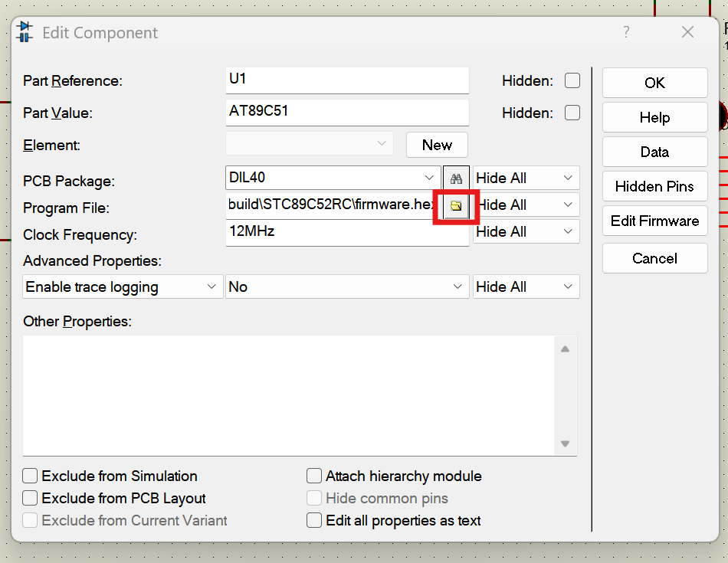Viewport: 728px width, 563px height.
Task: Click the New element button
Action: (437, 145)
